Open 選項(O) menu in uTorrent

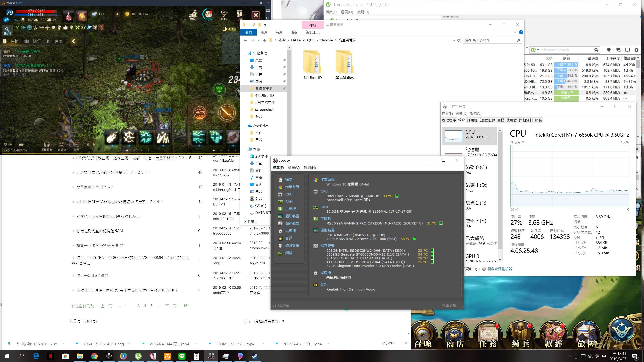[x=347, y=12]
